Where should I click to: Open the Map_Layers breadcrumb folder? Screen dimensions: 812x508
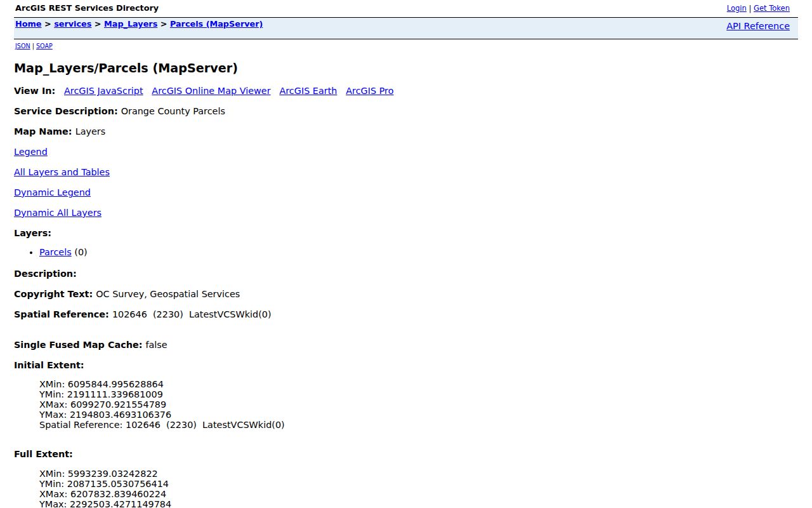pos(131,24)
